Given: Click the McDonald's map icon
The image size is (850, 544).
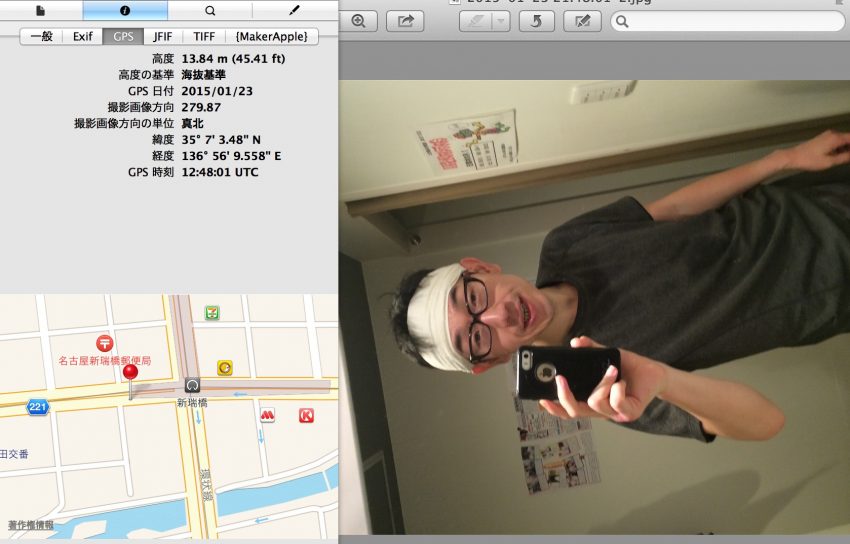Looking at the screenshot, I should (267, 416).
